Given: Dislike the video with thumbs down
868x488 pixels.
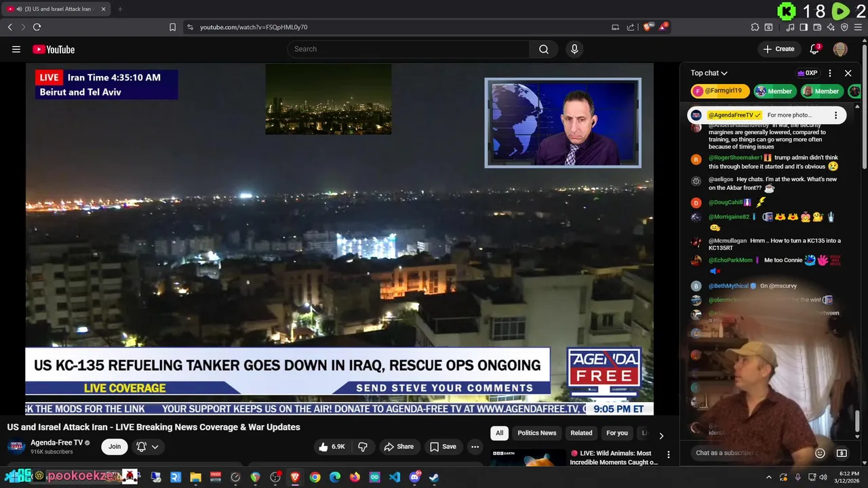Looking at the screenshot, I should [363, 447].
